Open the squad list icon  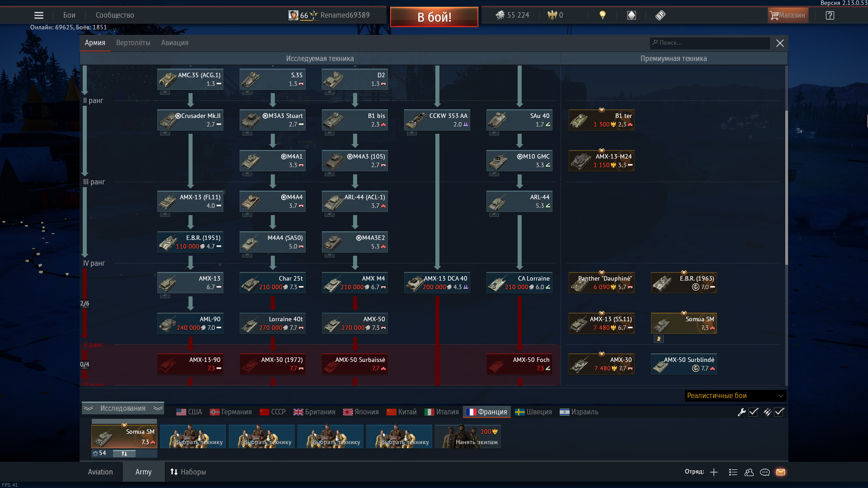pos(733,472)
